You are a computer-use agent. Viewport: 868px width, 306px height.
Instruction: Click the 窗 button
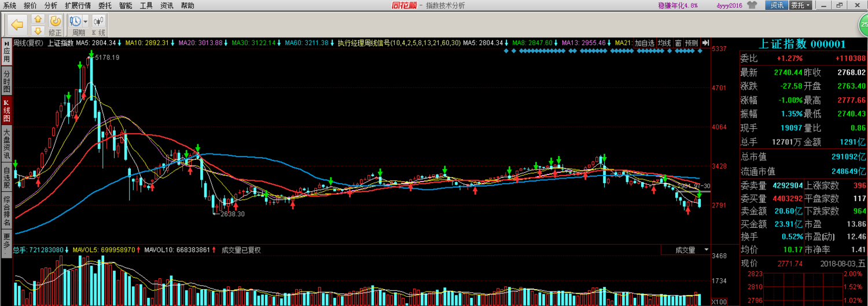678,43
